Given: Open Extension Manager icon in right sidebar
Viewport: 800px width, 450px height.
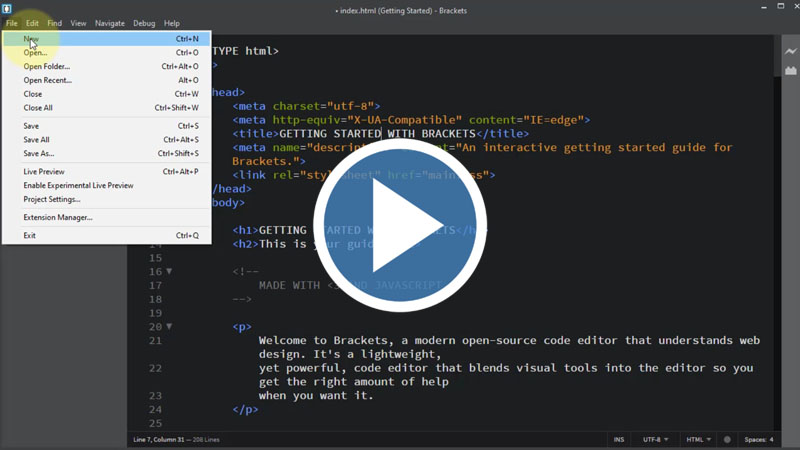Looking at the screenshot, I should [790, 73].
